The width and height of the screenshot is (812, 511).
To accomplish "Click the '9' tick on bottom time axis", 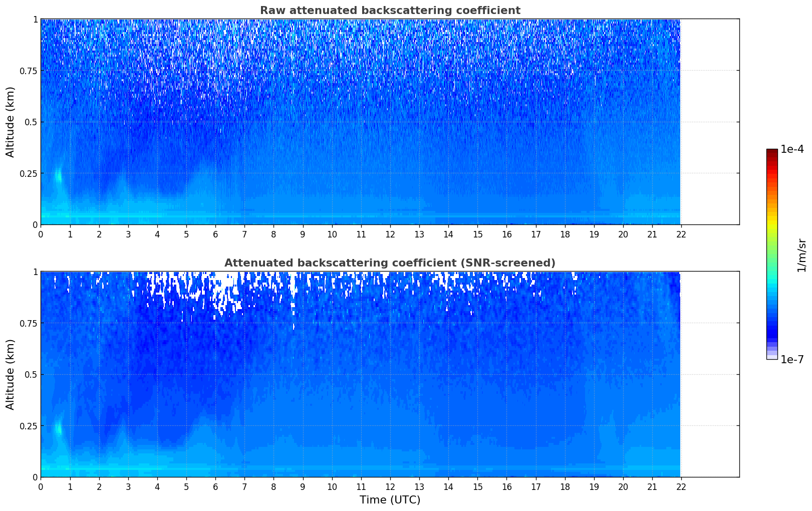I will 303,486.
